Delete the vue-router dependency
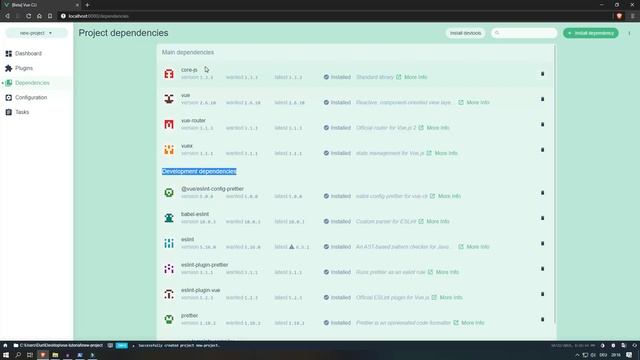The height and width of the screenshot is (360, 640). pyautogui.click(x=542, y=124)
